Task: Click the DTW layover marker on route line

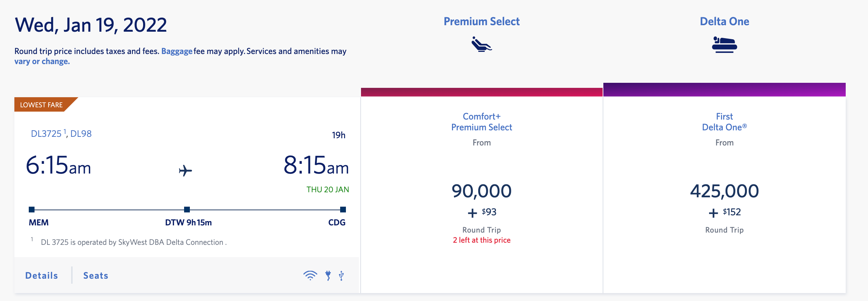Action: 187,210
